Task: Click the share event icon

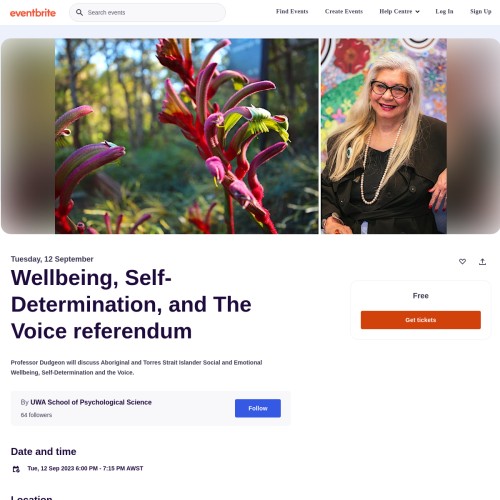Action: click(x=482, y=262)
